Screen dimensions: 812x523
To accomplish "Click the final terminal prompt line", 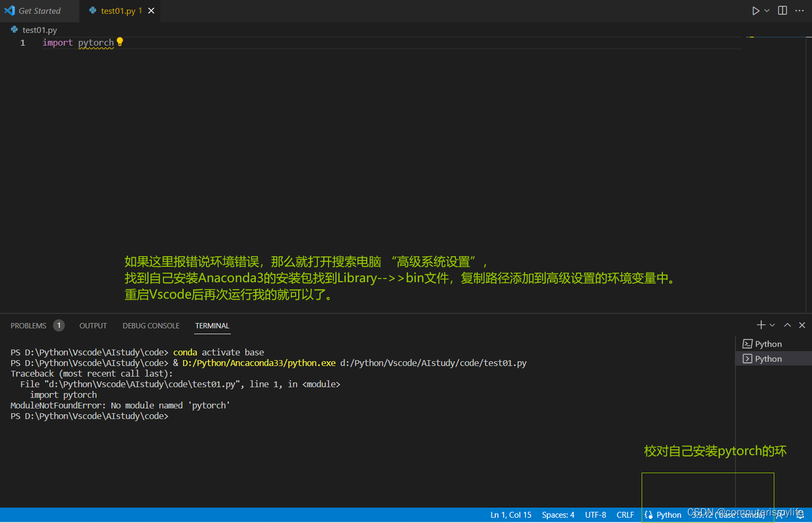I will pos(90,416).
